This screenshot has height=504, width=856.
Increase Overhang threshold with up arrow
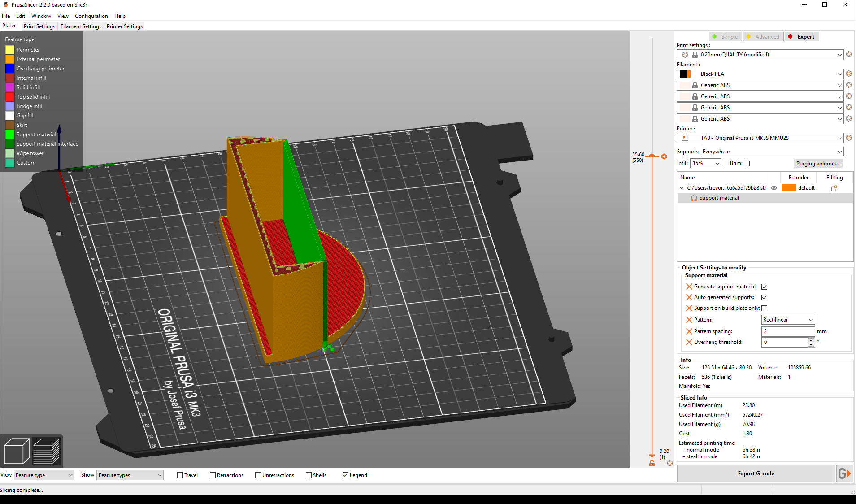(811, 340)
